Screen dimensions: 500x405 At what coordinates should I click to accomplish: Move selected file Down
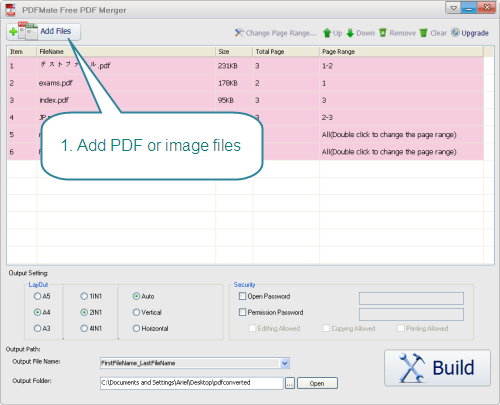[361, 33]
